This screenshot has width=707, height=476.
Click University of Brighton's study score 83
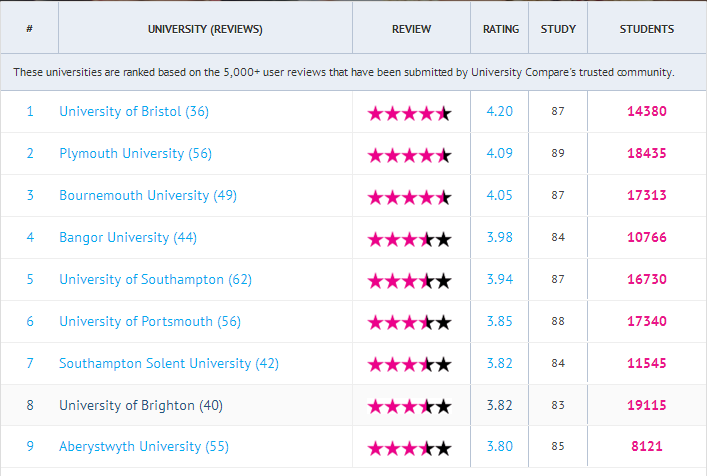pyautogui.click(x=558, y=405)
